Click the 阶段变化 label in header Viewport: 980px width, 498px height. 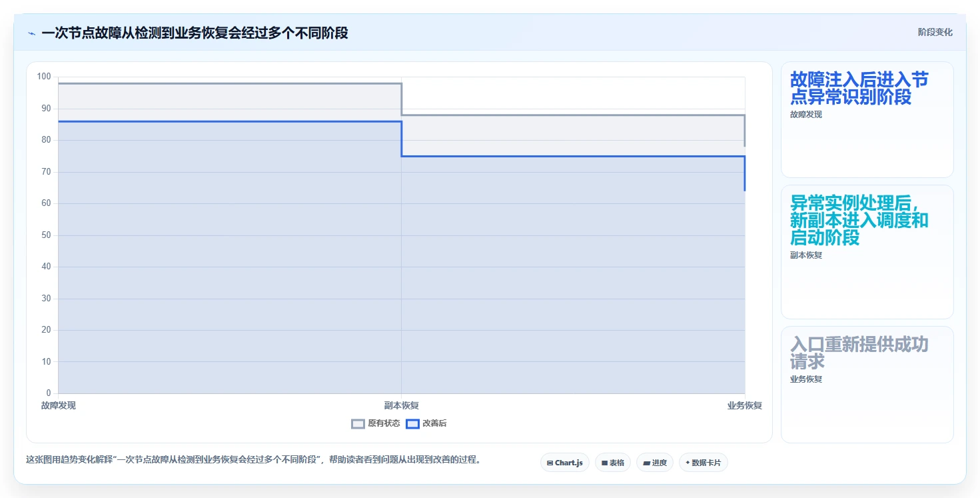pos(935,32)
